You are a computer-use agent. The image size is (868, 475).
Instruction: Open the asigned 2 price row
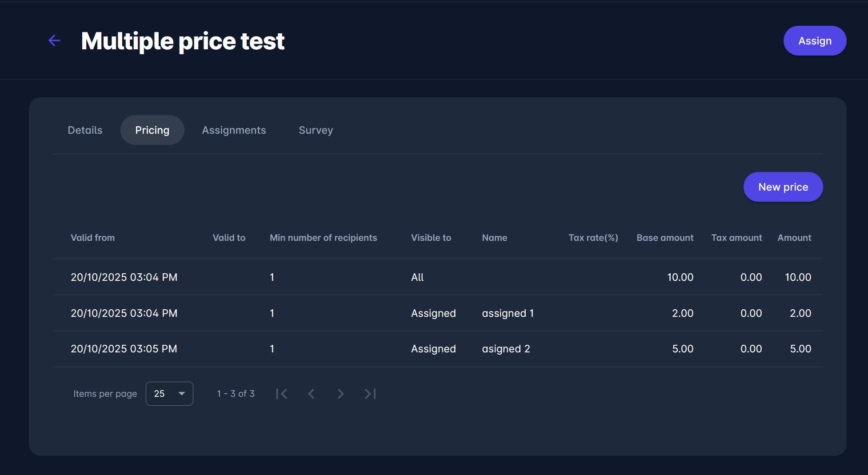coord(506,349)
